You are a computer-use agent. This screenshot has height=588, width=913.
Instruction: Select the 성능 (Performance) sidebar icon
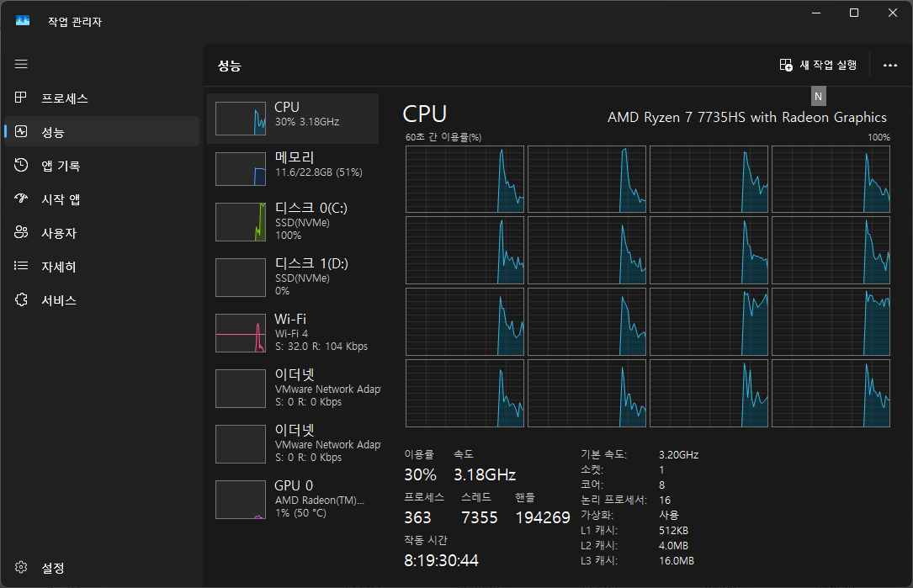(x=22, y=132)
